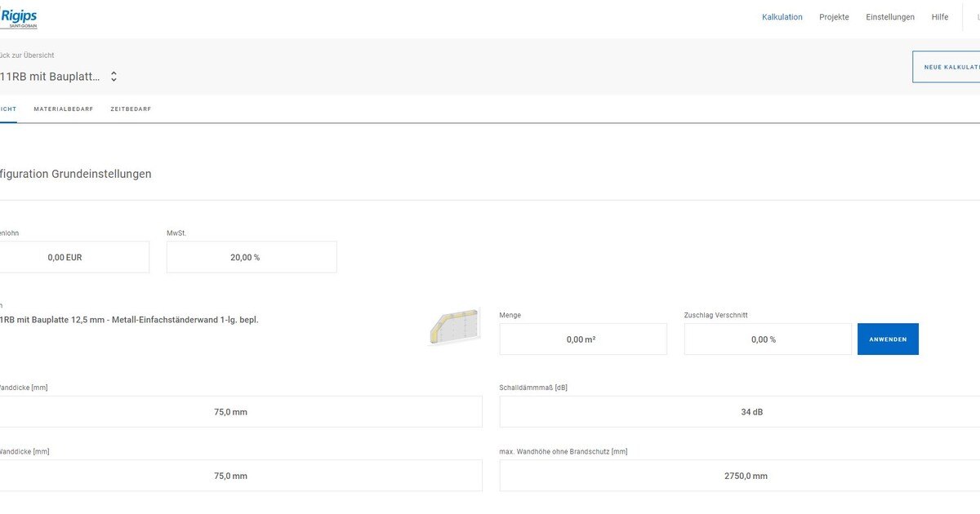
Task: Click the blue Anwenden button
Action: tap(887, 339)
